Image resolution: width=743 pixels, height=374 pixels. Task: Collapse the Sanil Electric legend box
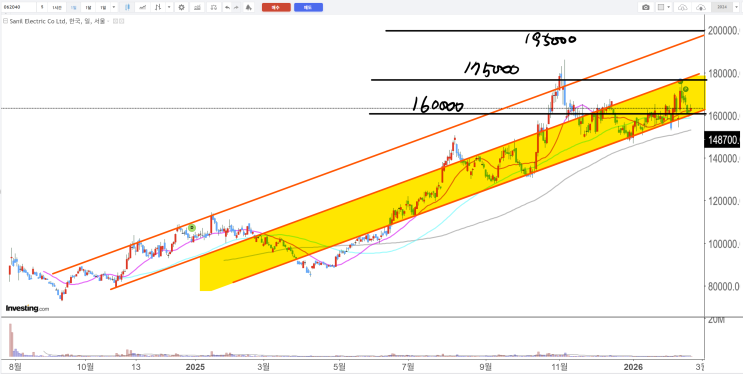(x=5, y=21)
